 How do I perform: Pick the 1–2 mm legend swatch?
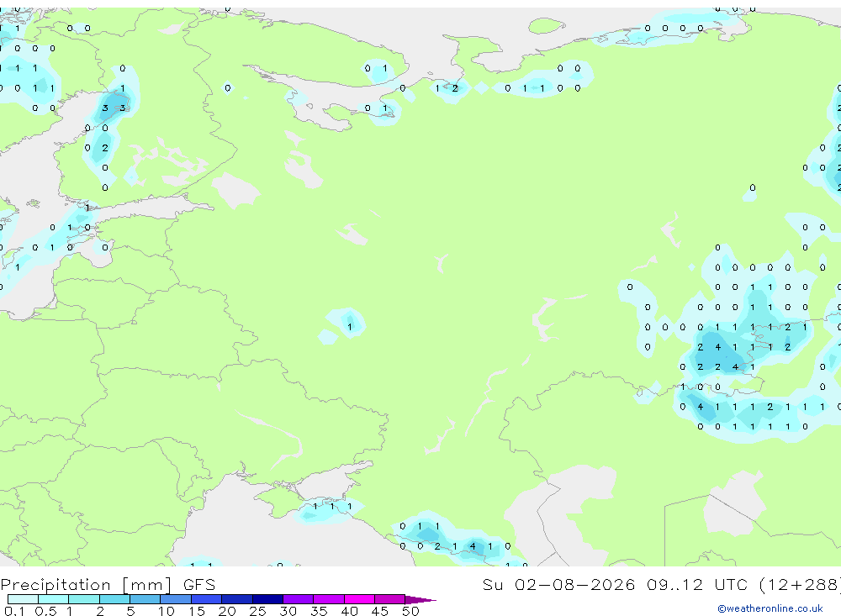coord(84,599)
